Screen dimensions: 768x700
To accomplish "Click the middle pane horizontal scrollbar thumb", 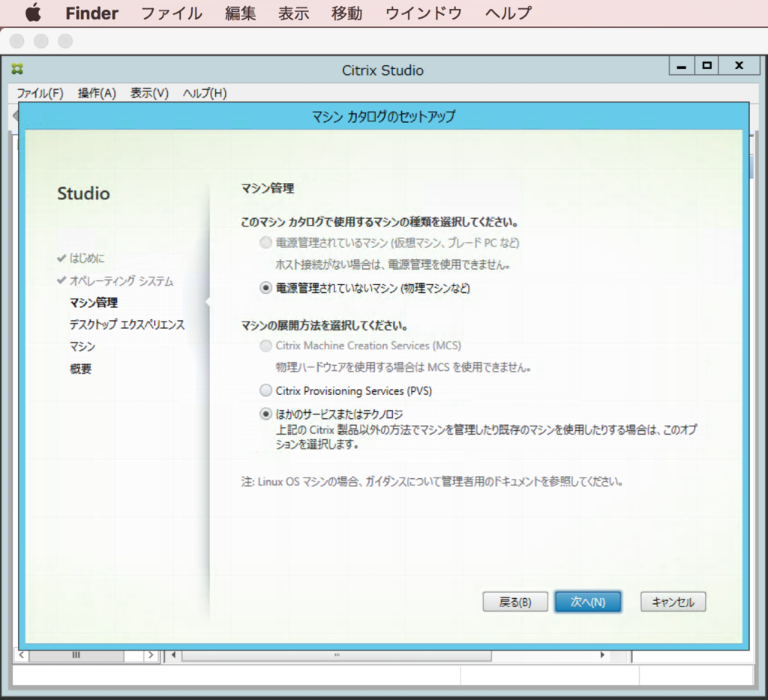I will point(337,655).
